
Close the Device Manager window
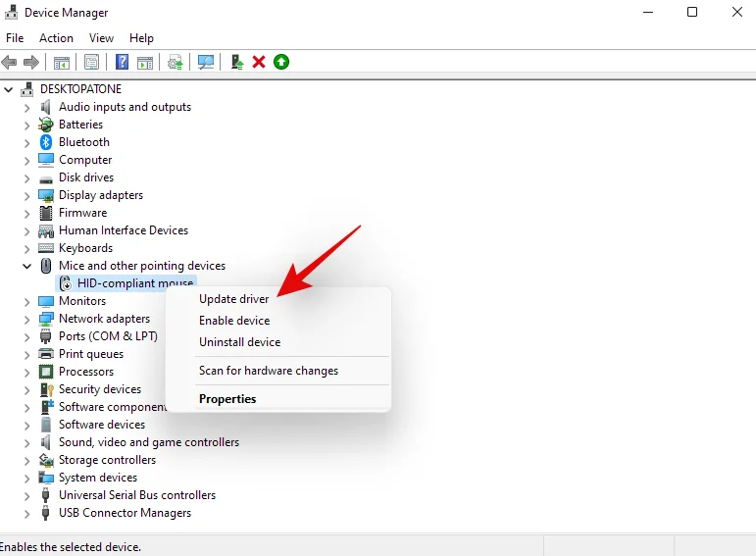pos(736,12)
